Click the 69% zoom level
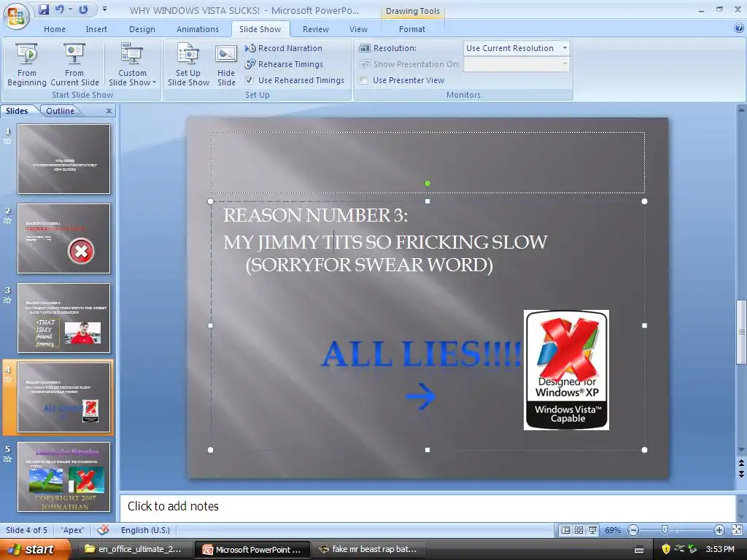Image resolution: width=747 pixels, height=560 pixels. 612,530
